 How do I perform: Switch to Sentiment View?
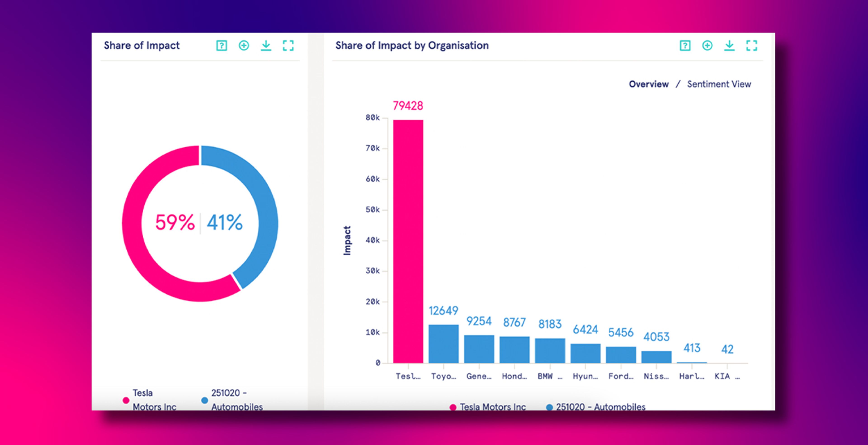pyautogui.click(x=719, y=84)
